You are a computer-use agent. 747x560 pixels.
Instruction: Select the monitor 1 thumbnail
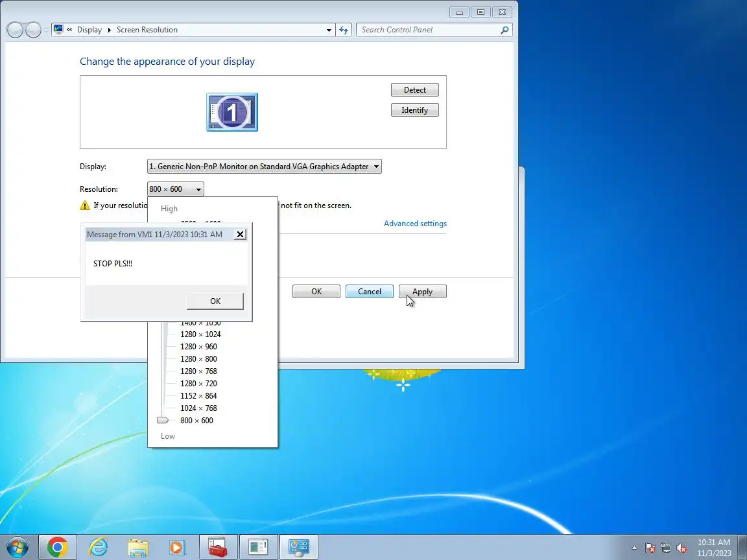(x=232, y=112)
